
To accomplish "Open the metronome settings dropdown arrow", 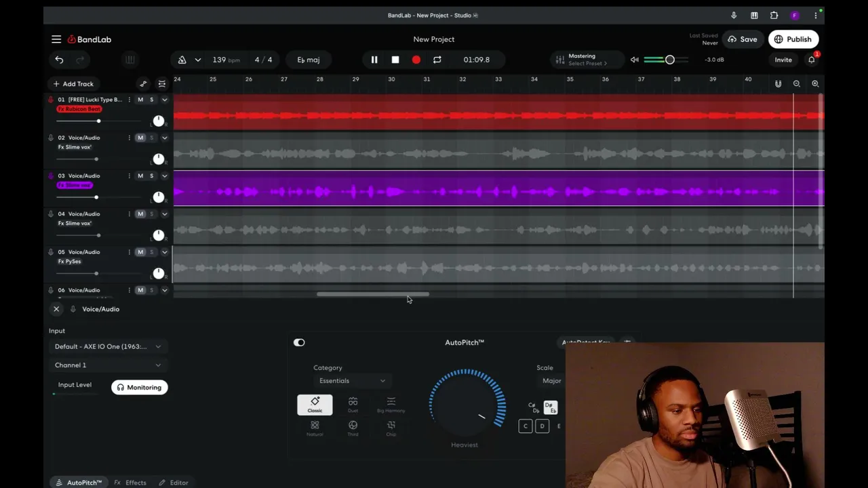I will pyautogui.click(x=197, y=60).
